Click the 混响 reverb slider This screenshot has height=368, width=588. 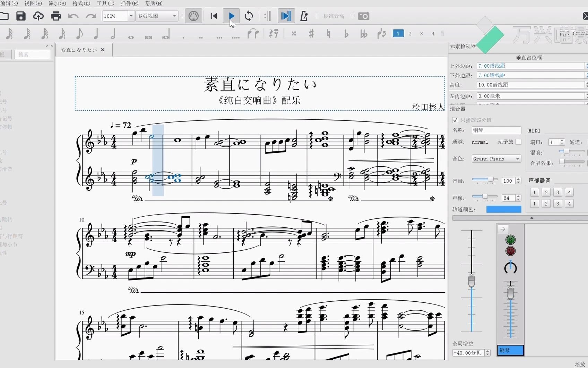(572, 152)
